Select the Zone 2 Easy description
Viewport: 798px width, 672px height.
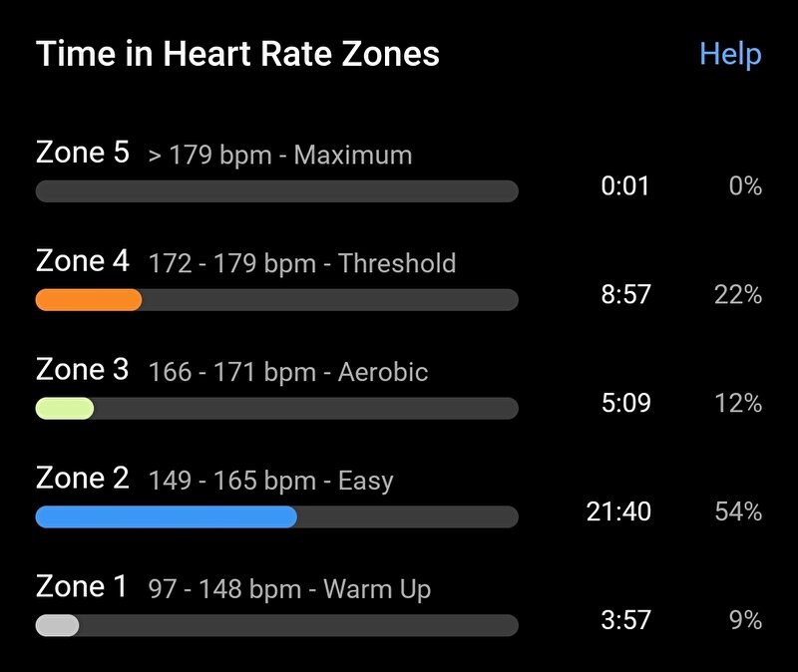[x=270, y=481]
